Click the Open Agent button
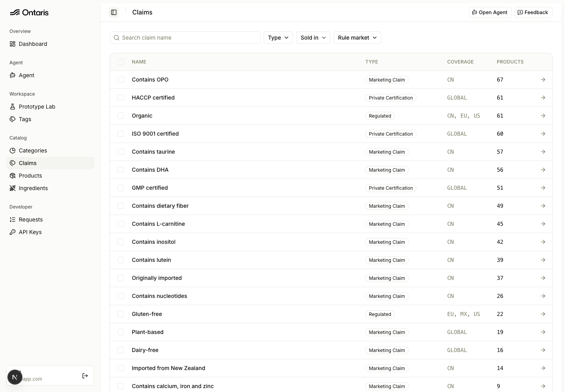This screenshot has height=392, width=565. [490, 12]
